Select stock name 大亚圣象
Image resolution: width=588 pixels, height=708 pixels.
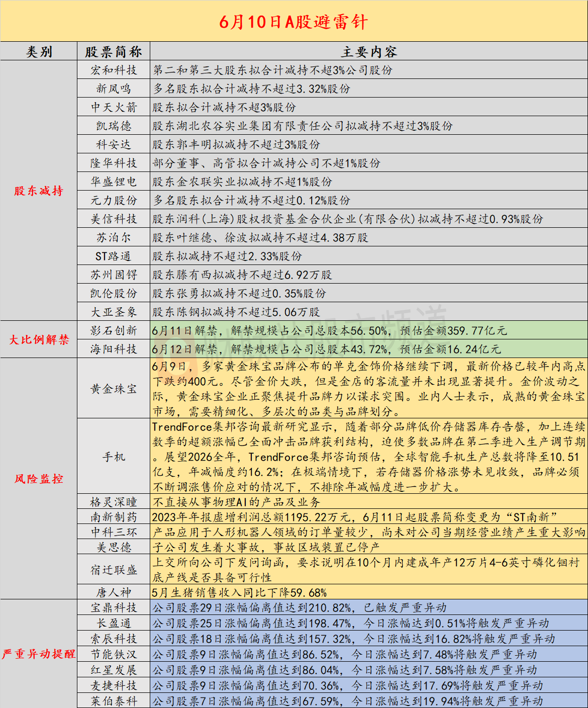[114, 312]
